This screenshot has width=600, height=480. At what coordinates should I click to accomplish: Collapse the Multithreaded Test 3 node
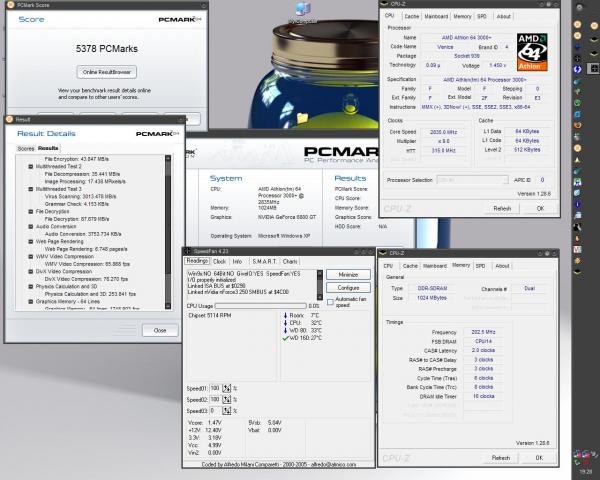31,189
